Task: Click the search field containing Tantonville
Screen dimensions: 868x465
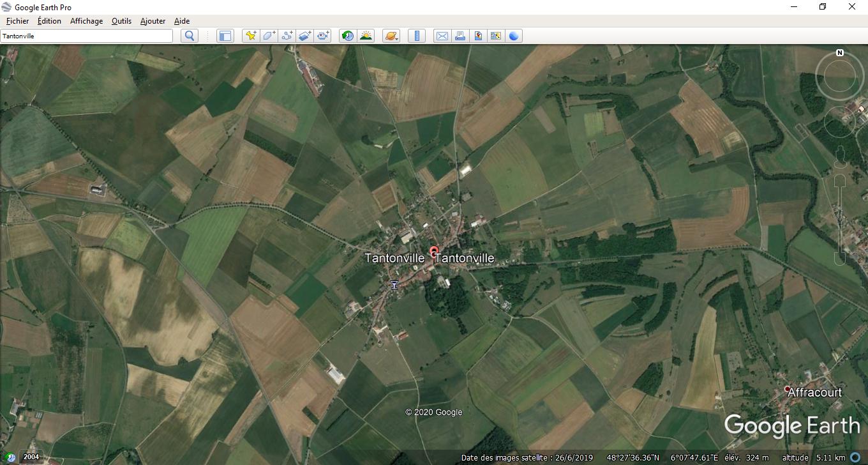Action: click(86, 36)
